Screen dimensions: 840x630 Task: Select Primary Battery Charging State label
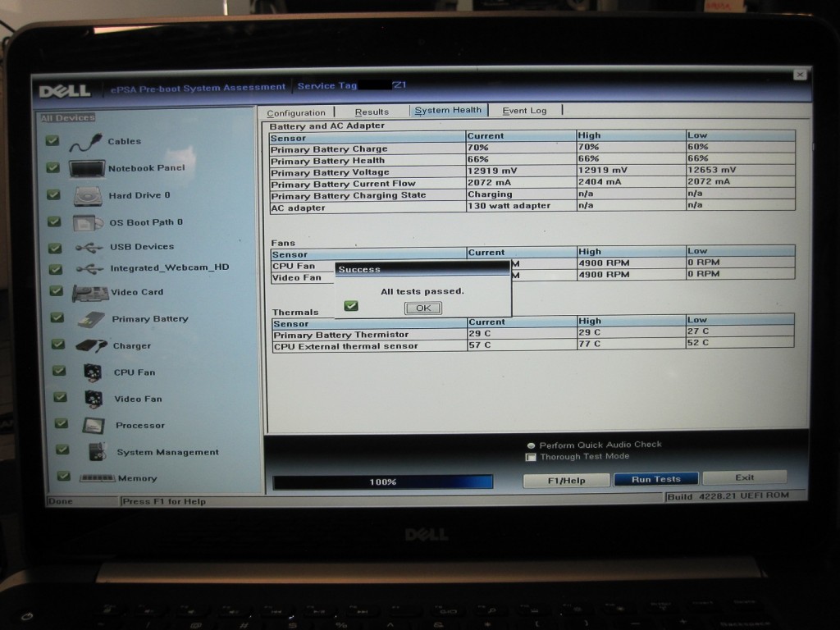coord(348,195)
